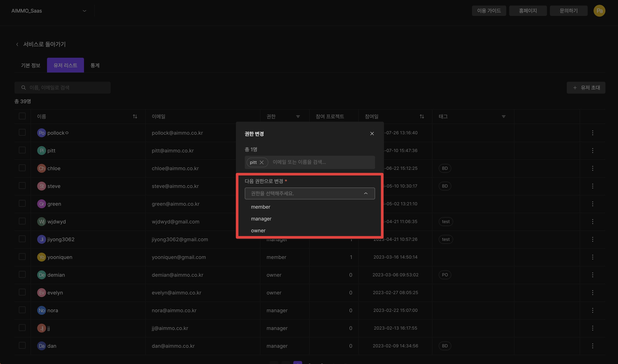The width and height of the screenshot is (618, 364).
Task: Open kebab menu for steve row
Action: pos(592,186)
